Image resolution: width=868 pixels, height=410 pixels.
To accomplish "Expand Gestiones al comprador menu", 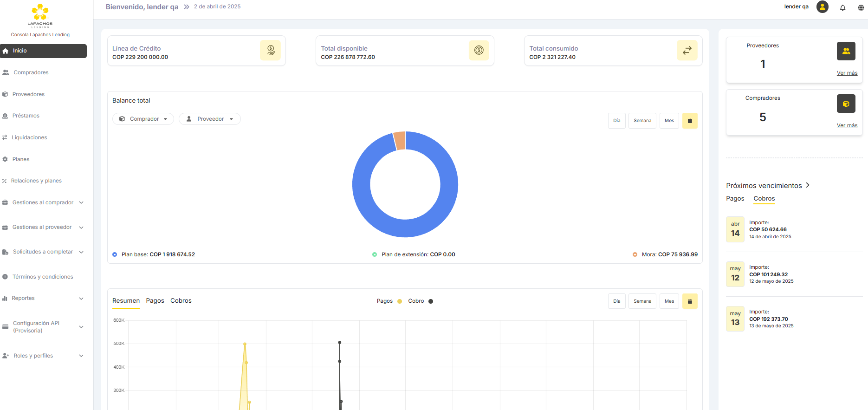I will coord(43,202).
